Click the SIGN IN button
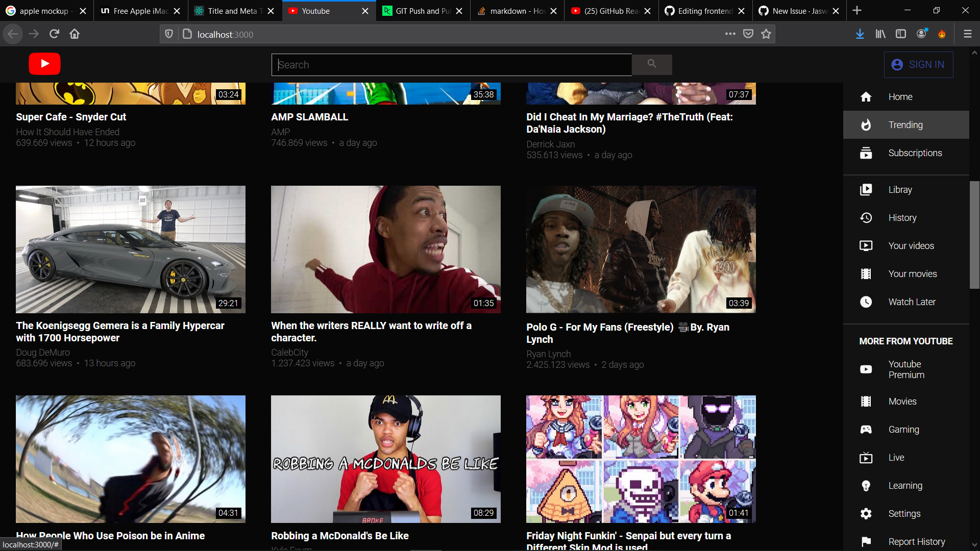This screenshot has height=551, width=980. [918, 65]
